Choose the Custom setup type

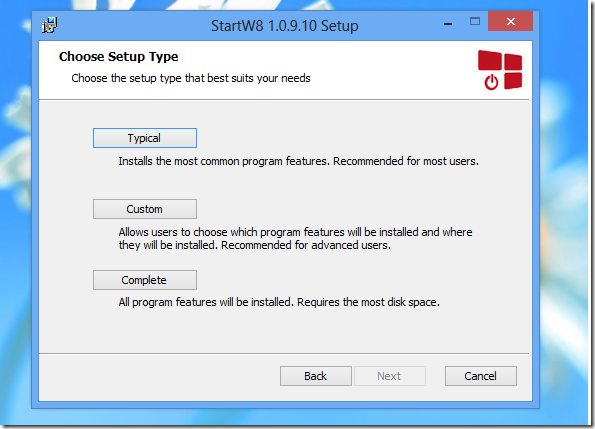(x=145, y=209)
